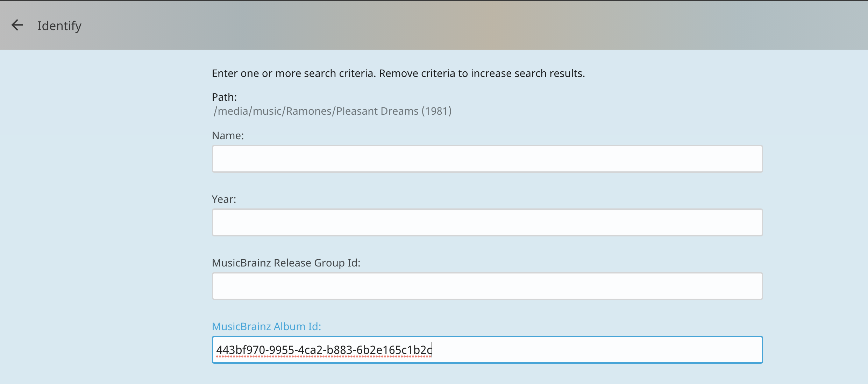Click 'Ramones' in the path text
868x384 pixels.
click(x=309, y=111)
